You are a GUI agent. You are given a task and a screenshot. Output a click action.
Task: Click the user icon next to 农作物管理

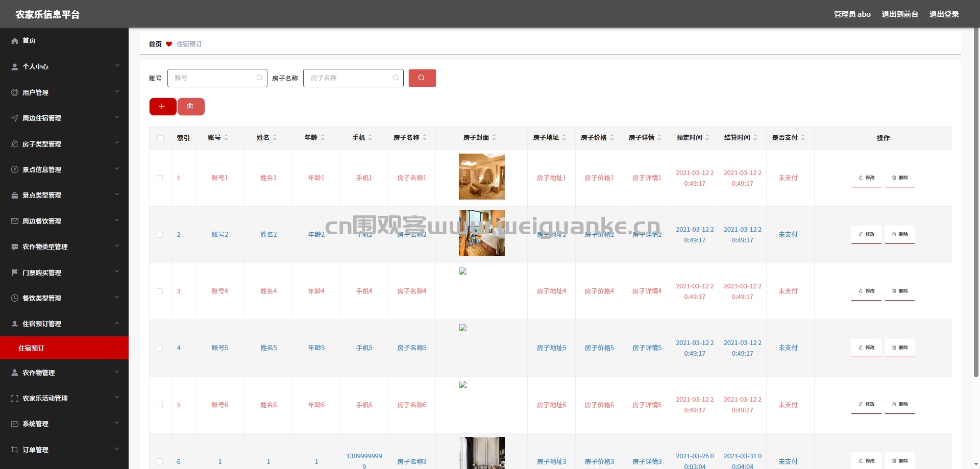pyautogui.click(x=15, y=373)
